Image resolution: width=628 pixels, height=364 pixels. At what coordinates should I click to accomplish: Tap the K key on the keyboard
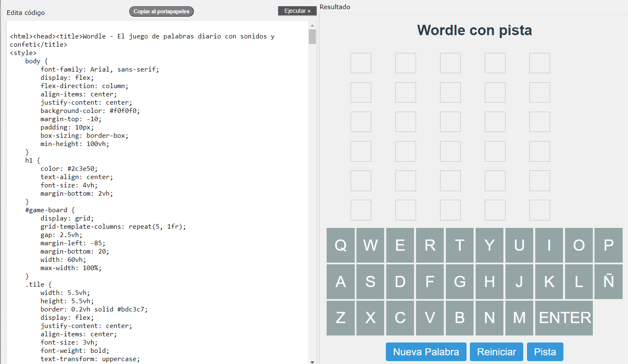(x=549, y=282)
